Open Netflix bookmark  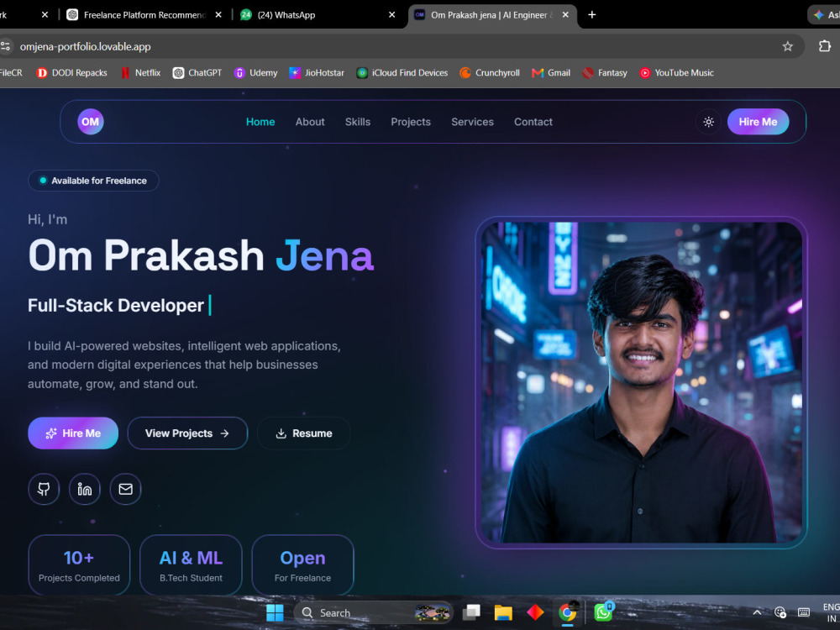pos(140,73)
